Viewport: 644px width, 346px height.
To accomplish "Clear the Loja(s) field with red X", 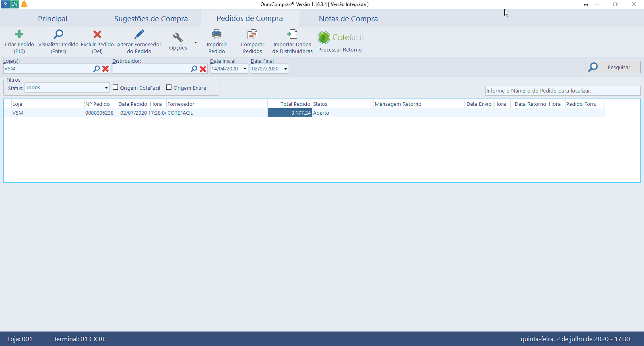I will [x=105, y=69].
